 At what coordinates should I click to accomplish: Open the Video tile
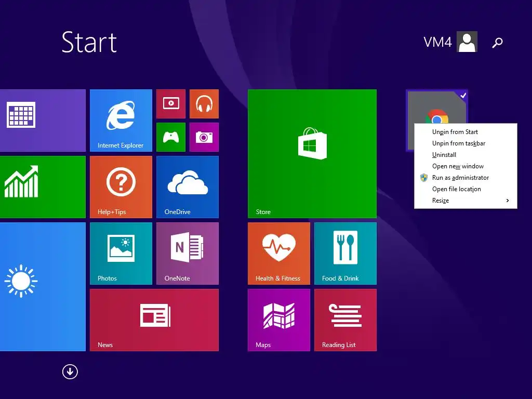click(171, 104)
